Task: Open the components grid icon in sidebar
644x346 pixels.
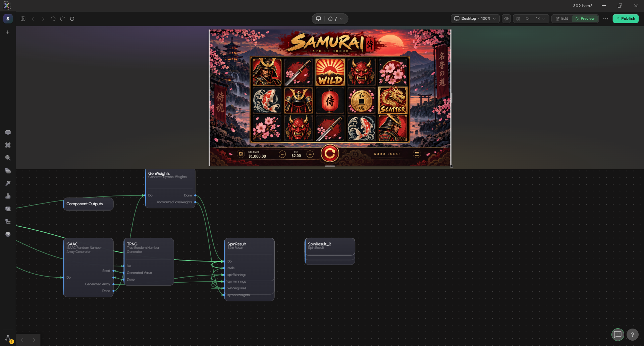Action: (8, 145)
